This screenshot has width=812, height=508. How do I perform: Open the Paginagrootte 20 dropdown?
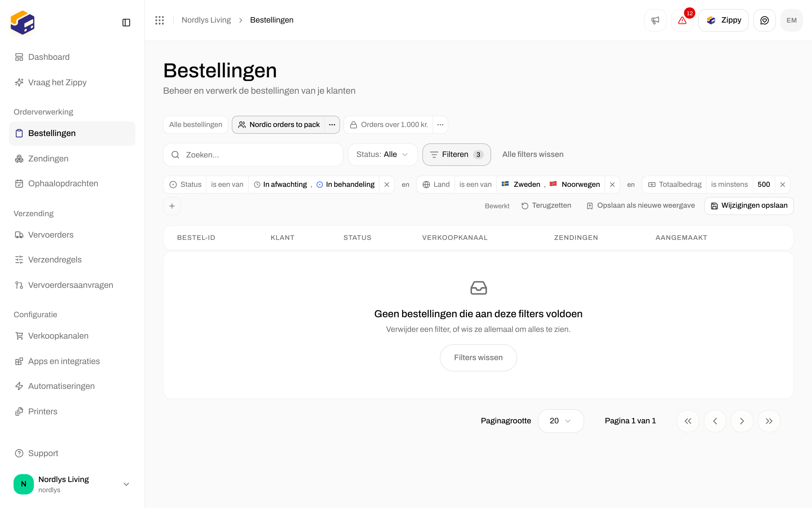[561, 421]
